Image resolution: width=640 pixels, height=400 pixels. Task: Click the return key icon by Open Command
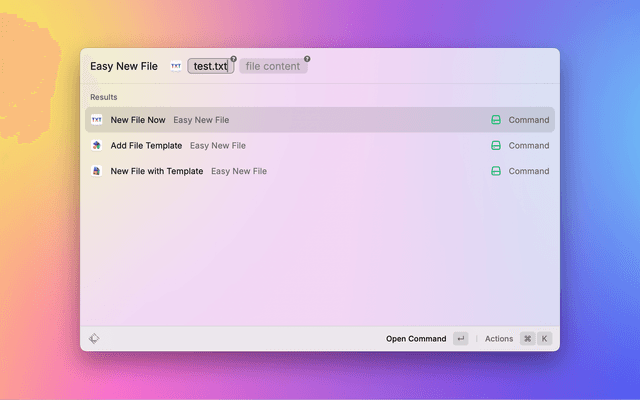460,339
